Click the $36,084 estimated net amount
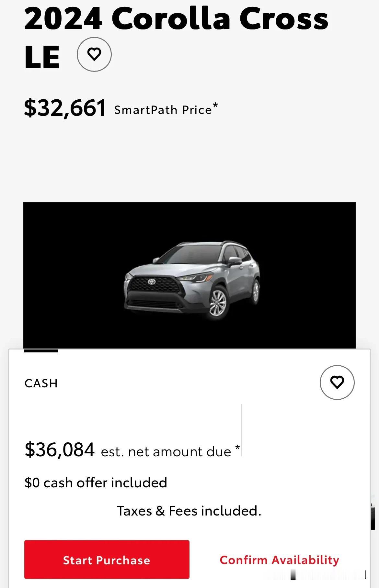 click(x=60, y=450)
